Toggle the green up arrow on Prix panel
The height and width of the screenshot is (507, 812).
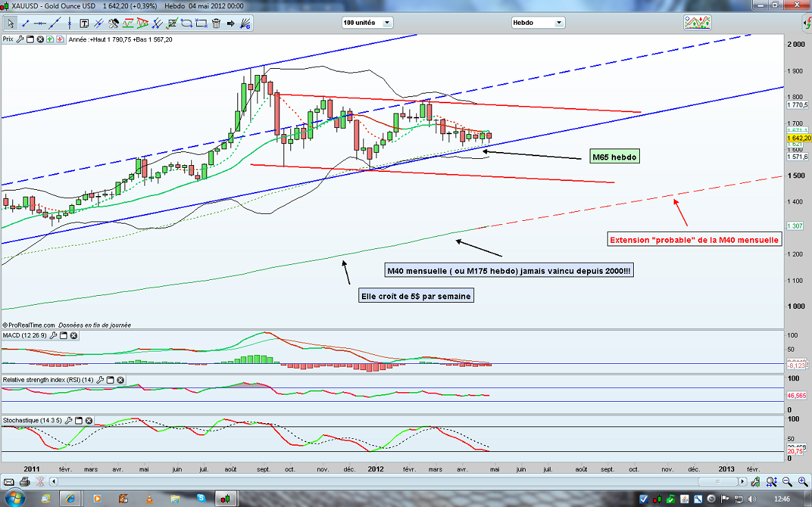pyautogui.click(x=50, y=39)
